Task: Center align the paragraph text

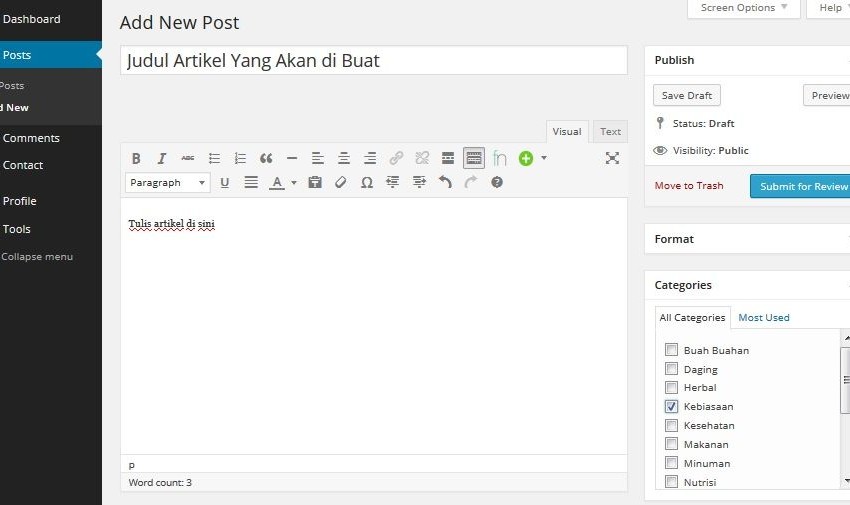Action: pyautogui.click(x=344, y=158)
